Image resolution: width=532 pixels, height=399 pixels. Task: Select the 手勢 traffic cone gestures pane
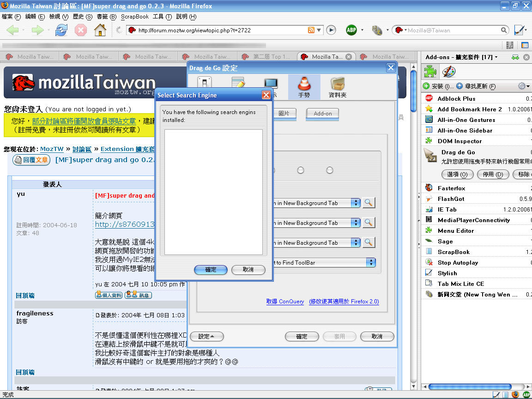[x=304, y=87]
